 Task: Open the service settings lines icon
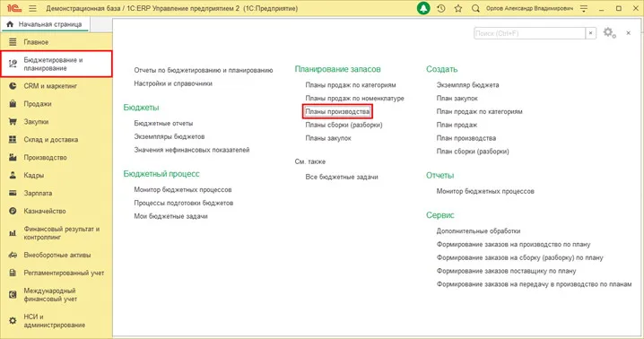[584, 8]
